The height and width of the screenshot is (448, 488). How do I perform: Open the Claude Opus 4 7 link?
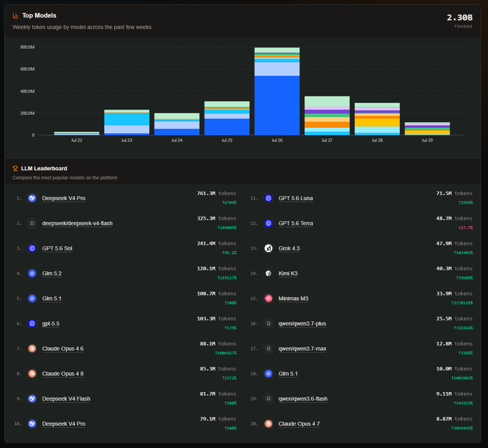click(299, 424)
